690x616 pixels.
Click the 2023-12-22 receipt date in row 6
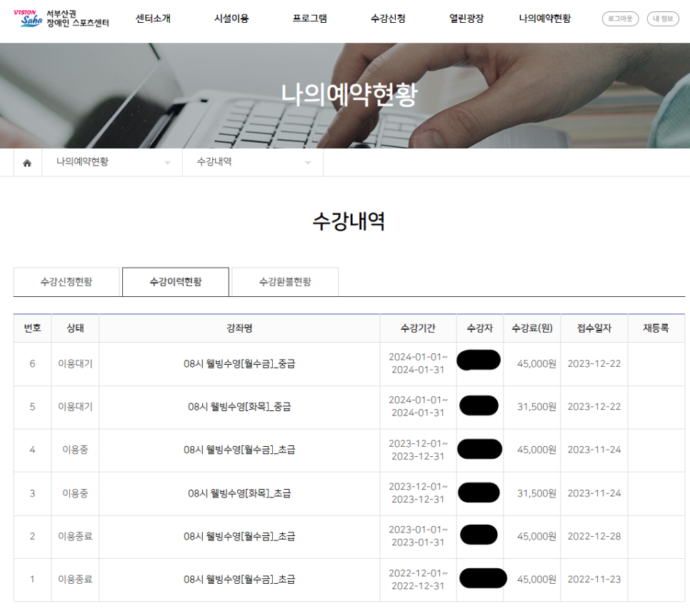tap(594, 363)
